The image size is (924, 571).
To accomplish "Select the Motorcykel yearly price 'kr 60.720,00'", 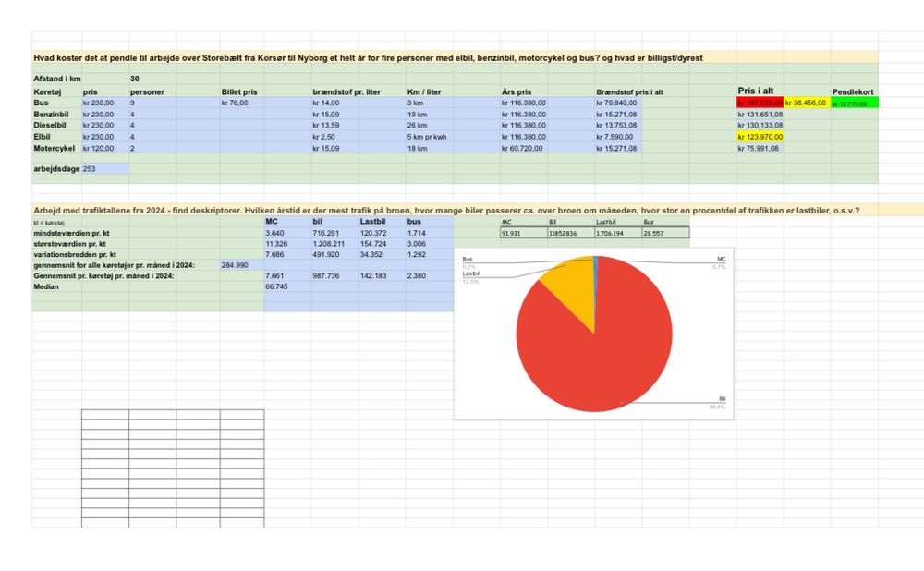I will point(522,149).
